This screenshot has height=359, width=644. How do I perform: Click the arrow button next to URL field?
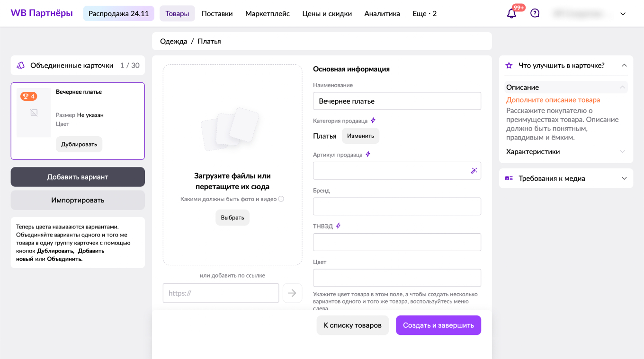(292, 293)
